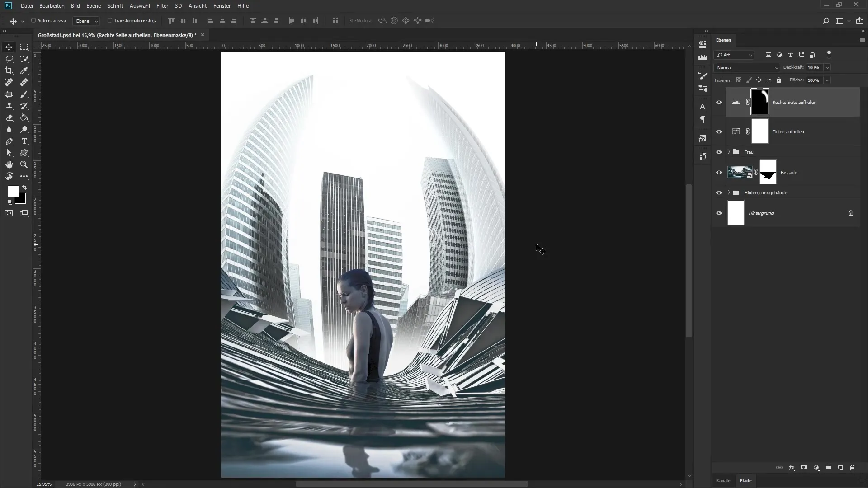This screenshot has width=868, height=488.
Task: Open the Art layer filter dropdown
Action: (734, 55)
